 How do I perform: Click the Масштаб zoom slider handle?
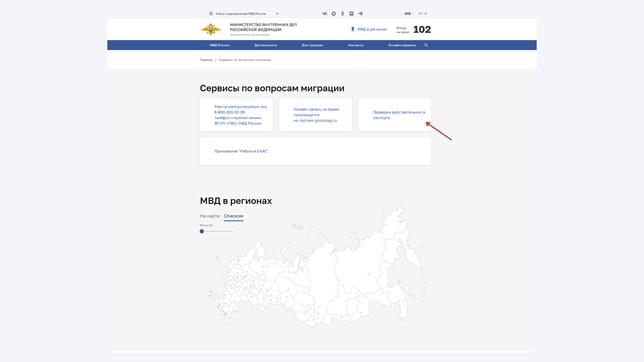point(202,231)
